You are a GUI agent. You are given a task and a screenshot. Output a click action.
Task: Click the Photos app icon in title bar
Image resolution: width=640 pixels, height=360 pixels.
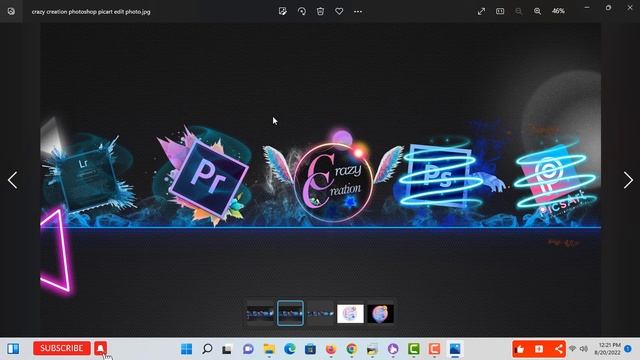coord(11,11)
